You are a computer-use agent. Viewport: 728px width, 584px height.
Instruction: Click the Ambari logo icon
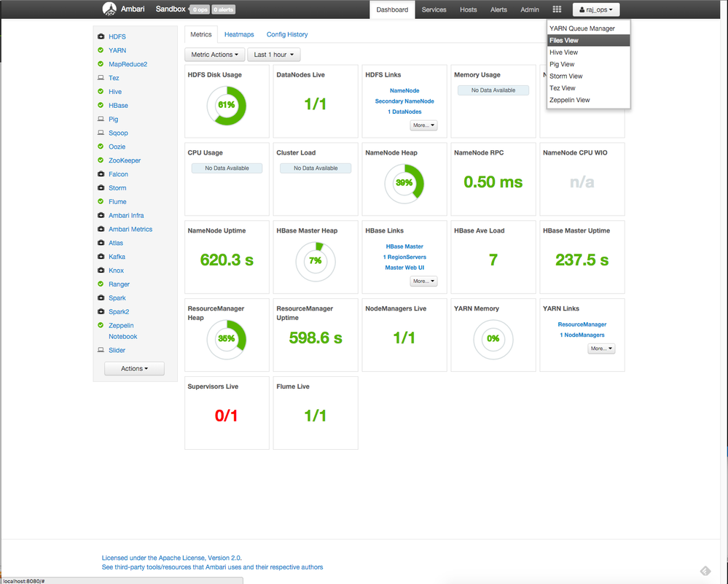pyautogui.click(x=109, y=9)
